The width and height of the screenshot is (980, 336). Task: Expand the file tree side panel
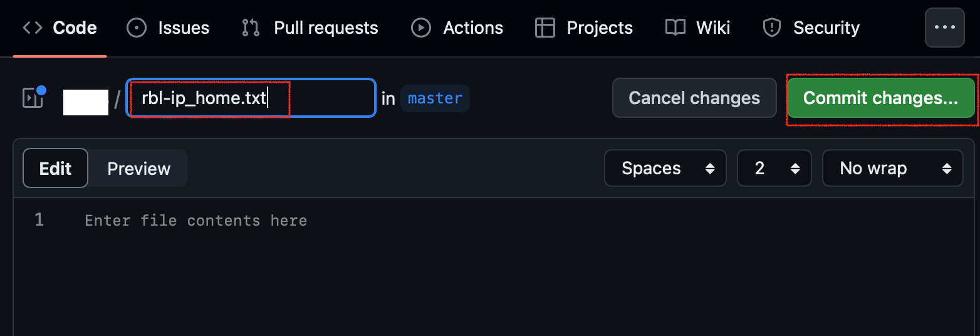click(34, 98)
